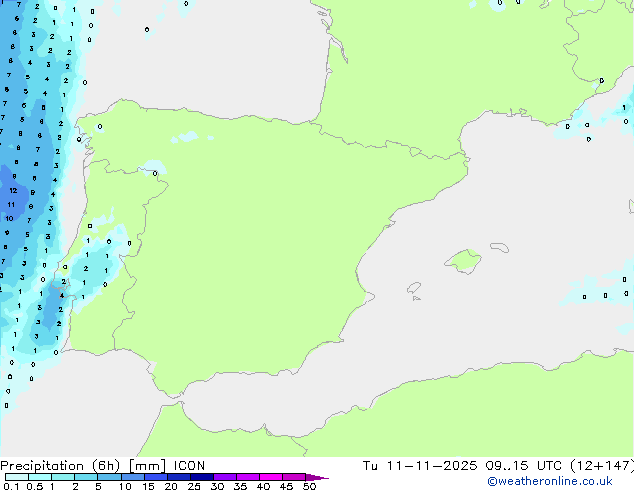
Task: Click the '30' legend scale label
Action: pos(217,486)
